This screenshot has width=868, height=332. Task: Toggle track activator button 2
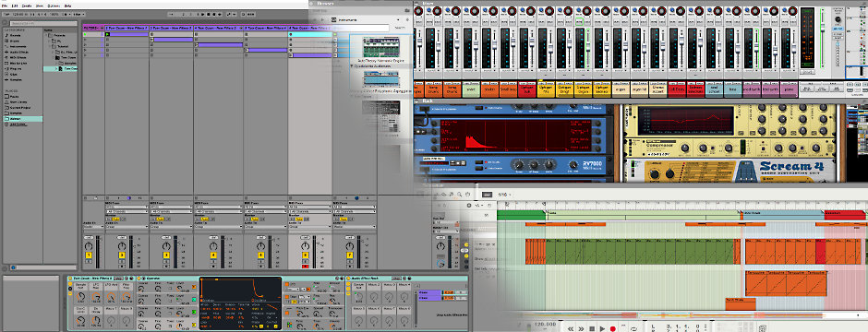[122, 255]
